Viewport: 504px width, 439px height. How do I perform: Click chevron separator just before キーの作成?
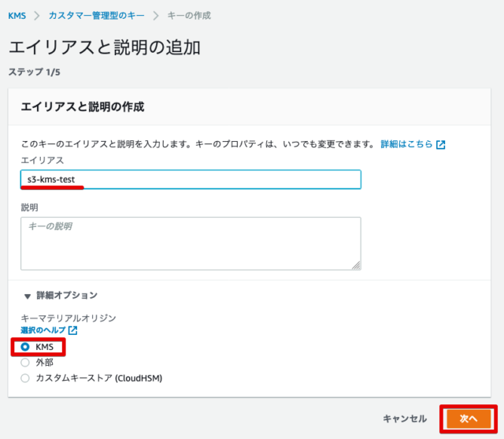[156, 16]
